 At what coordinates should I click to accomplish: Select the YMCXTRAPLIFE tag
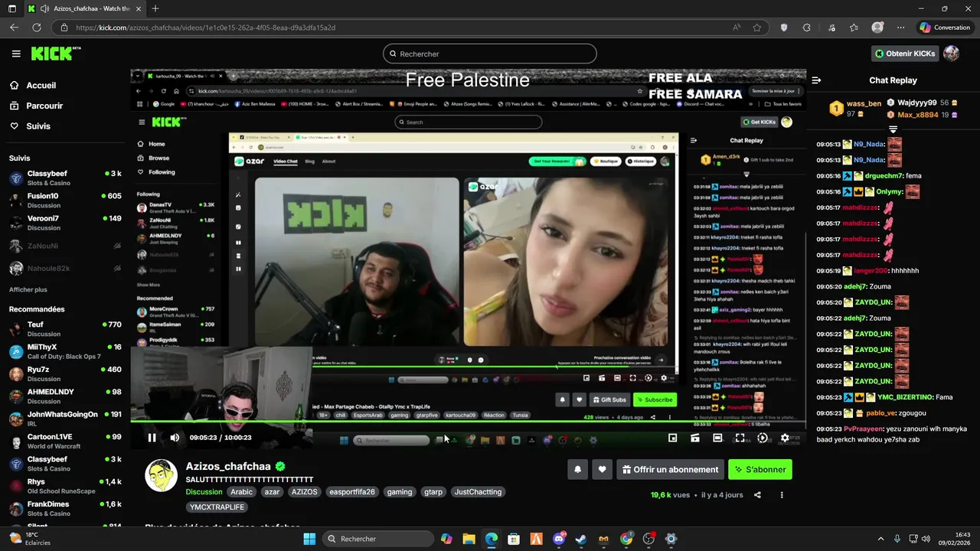[217, 507]
